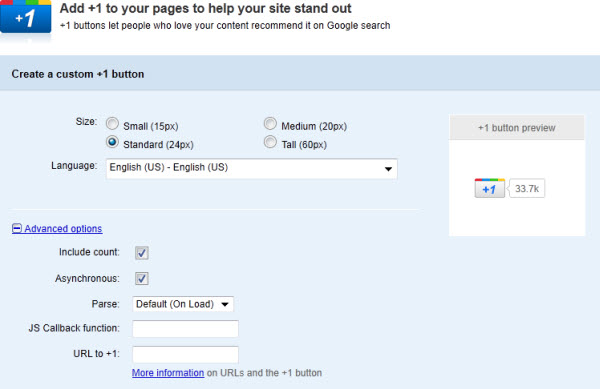Click the Advanced options link

[x=63, y=228]
